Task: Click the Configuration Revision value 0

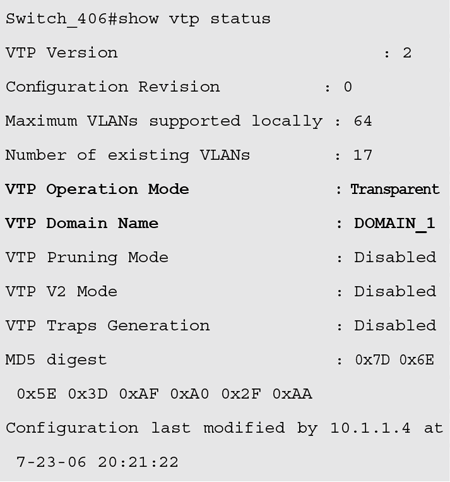Action: 348,87
